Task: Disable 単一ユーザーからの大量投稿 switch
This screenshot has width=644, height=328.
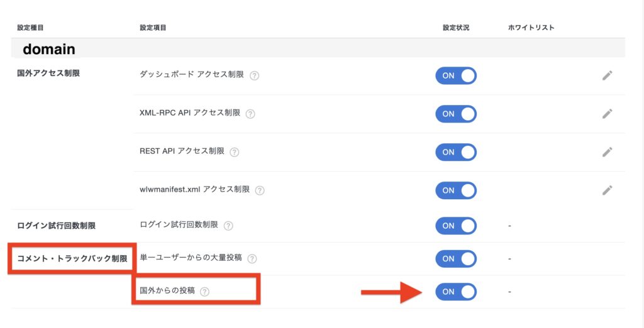Action: (456, 258)
